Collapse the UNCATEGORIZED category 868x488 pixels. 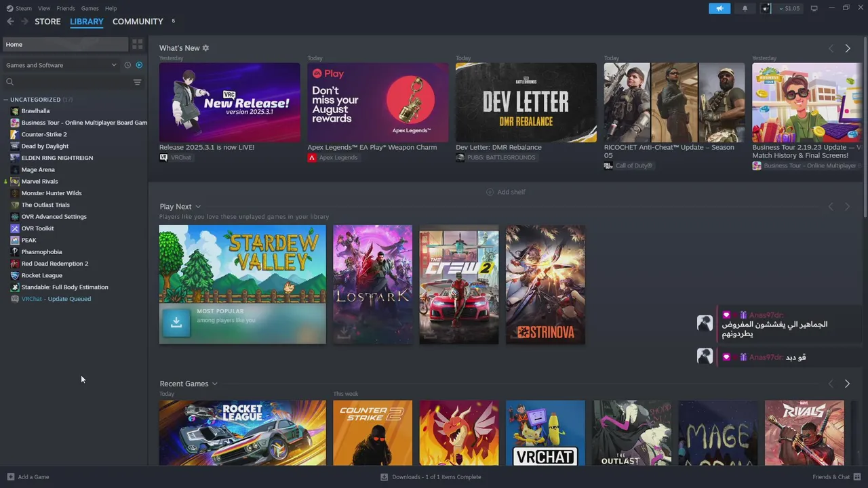click(x=6, y=100)
